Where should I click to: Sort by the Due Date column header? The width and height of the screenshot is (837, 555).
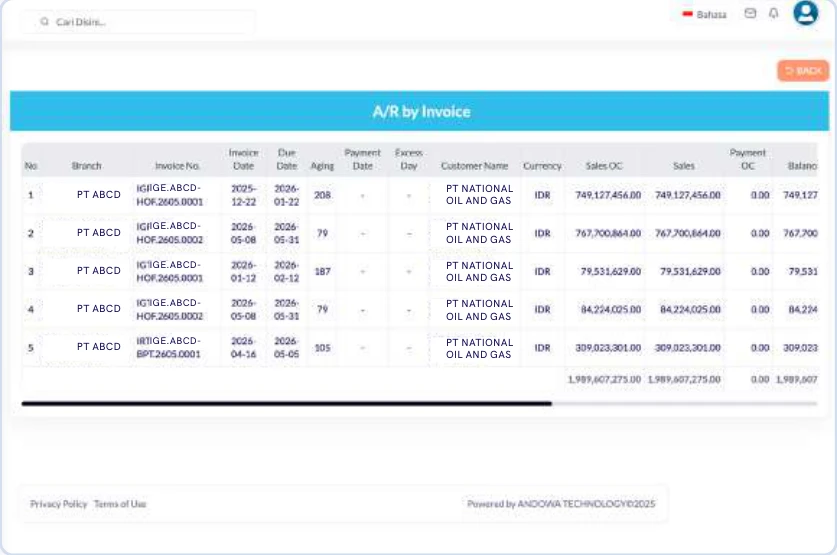click(287, 159)
